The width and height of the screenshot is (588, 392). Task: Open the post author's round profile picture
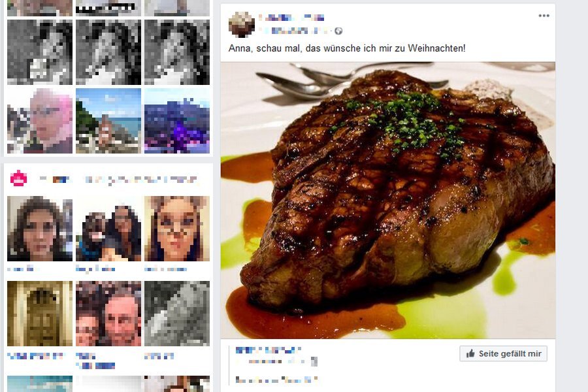coord(242,24)
